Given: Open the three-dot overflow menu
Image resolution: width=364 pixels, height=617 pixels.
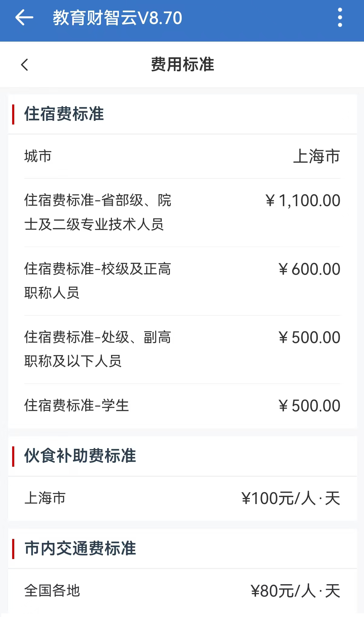Looking at the screenshot, I should pos(340,18).
